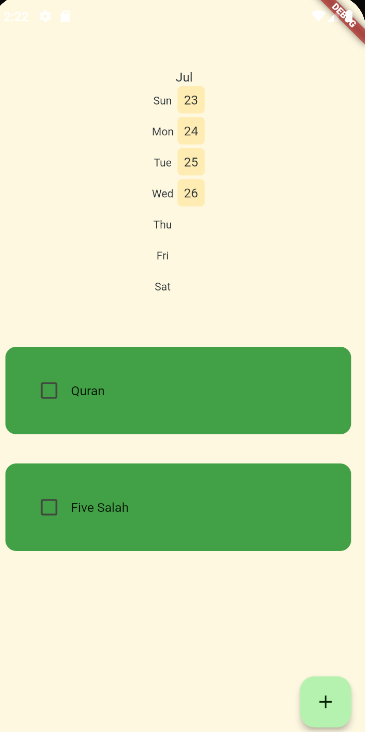Tap the plus add habit button

click(325, 701)
